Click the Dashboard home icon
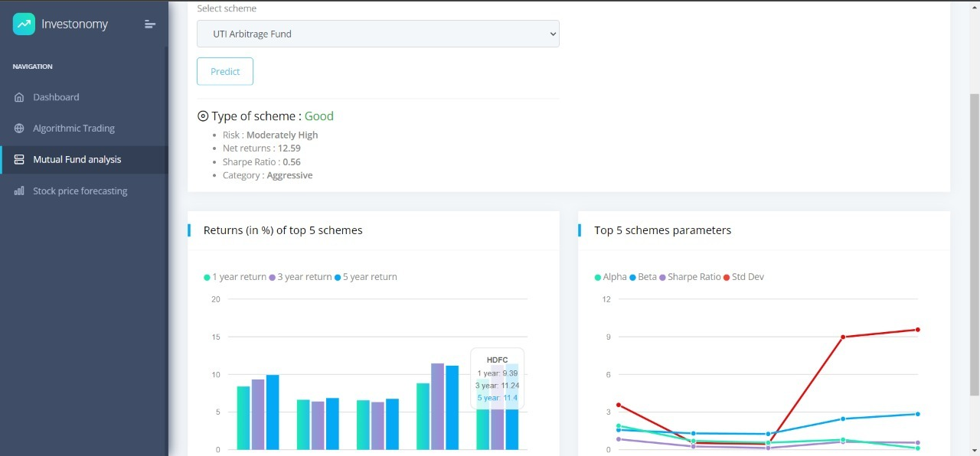Viewport: 980px width, 456px height. tap(19, 97)
